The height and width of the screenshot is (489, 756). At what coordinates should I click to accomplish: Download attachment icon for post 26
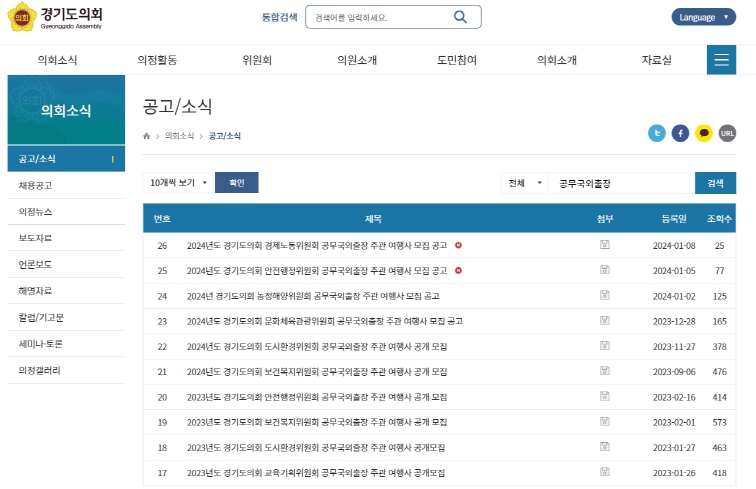[x=605, y=245]
